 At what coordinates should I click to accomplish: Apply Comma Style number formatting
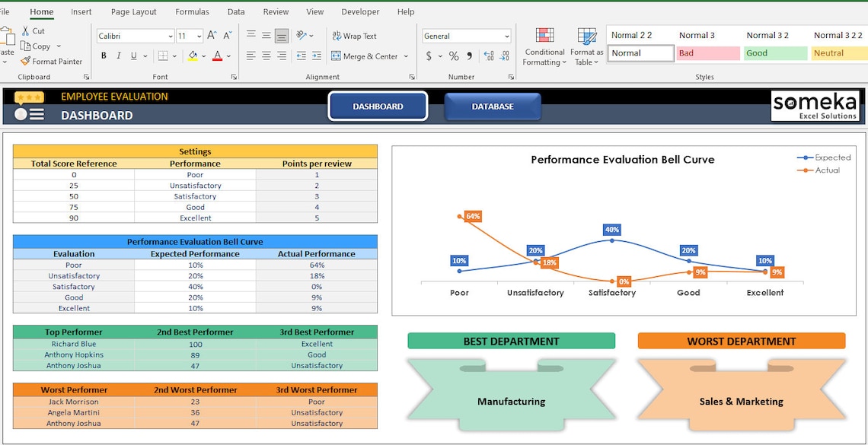(x=469, y=55)
